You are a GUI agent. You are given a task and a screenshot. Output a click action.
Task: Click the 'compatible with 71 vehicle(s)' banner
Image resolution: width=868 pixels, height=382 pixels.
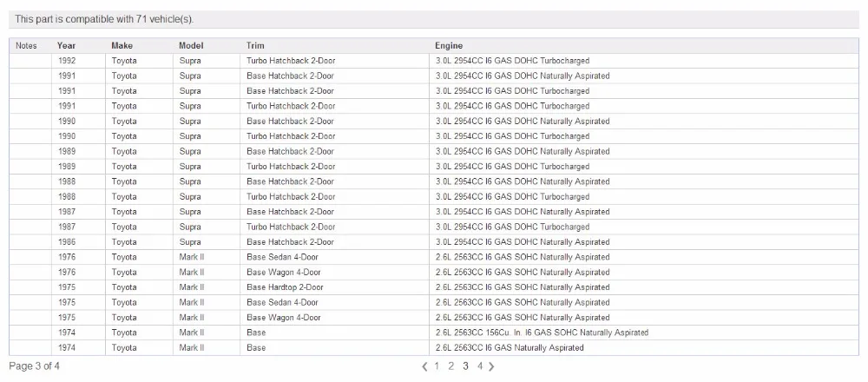coord(434,19)
